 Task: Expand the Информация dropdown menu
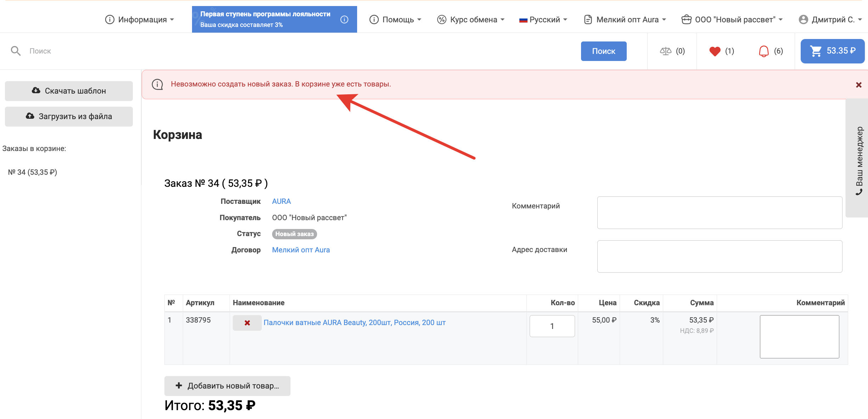140,19
